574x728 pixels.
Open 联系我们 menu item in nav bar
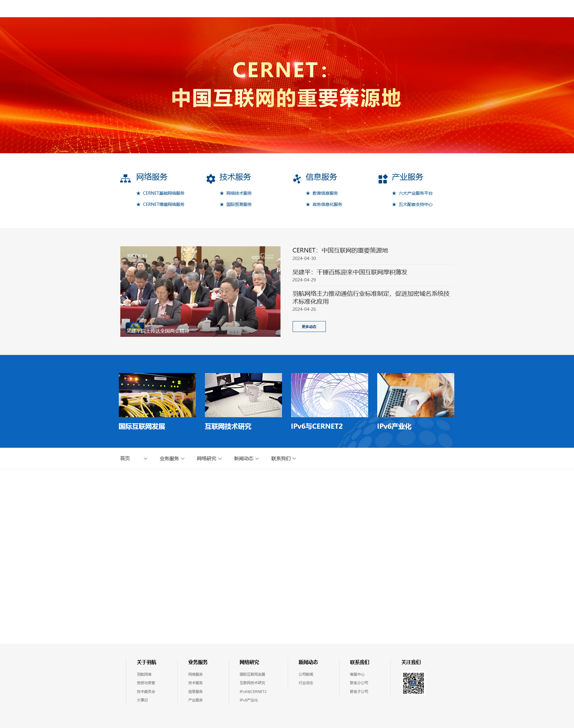pos(281,458)
